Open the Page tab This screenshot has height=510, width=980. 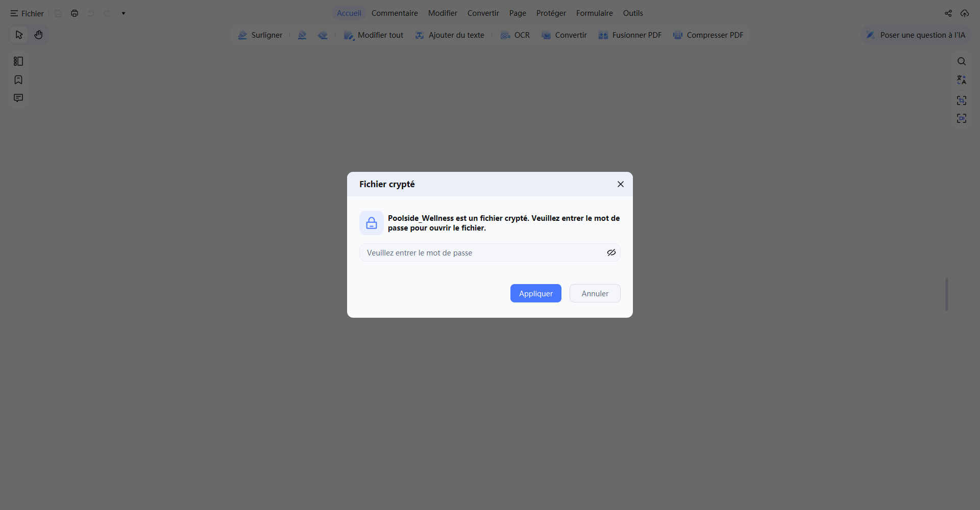(518, 13)
